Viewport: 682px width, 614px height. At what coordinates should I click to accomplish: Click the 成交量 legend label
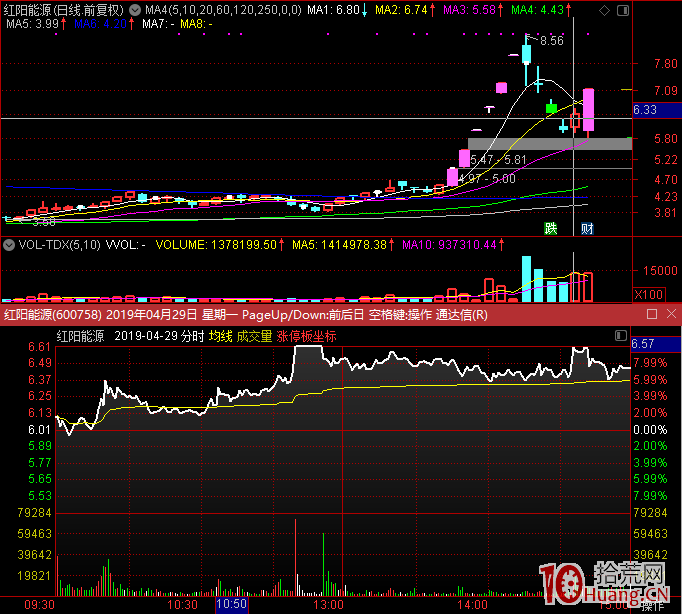[x=254, y=336]
